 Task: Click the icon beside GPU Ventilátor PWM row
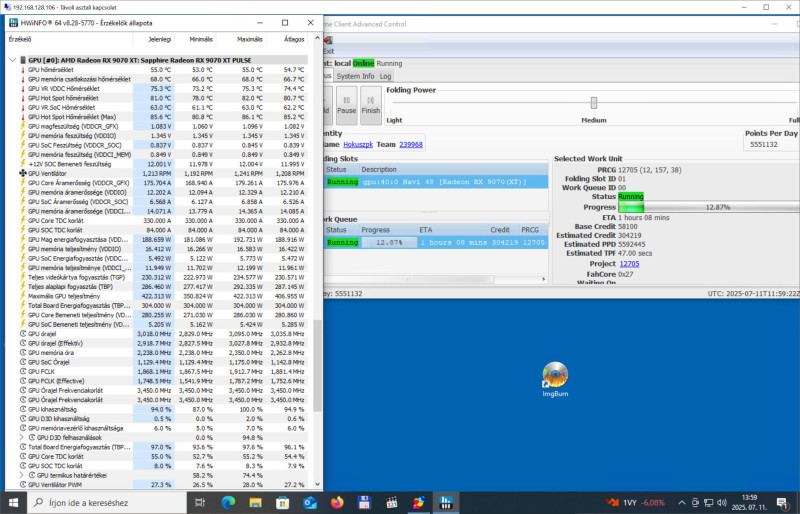23,484
